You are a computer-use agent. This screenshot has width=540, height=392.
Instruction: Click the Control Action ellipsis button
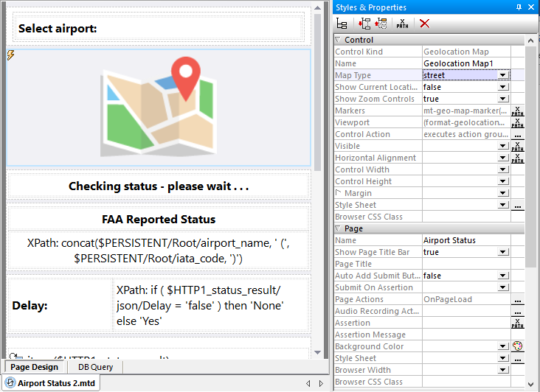[517, 134]
